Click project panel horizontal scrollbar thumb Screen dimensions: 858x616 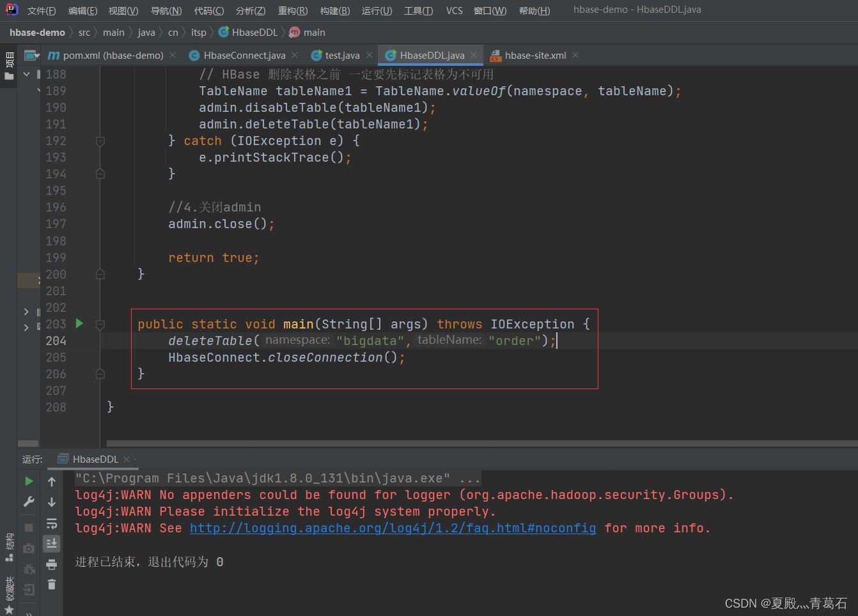(x=28, y=443)
